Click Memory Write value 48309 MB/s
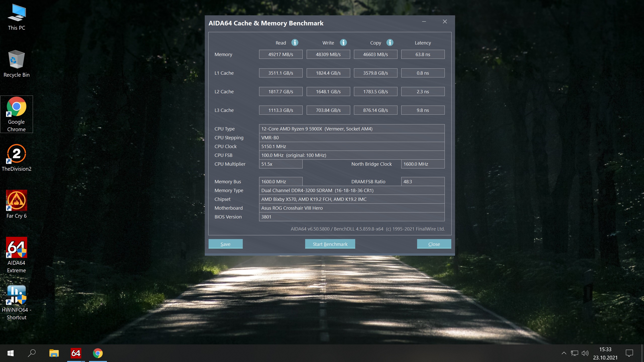 click(328, 54)
